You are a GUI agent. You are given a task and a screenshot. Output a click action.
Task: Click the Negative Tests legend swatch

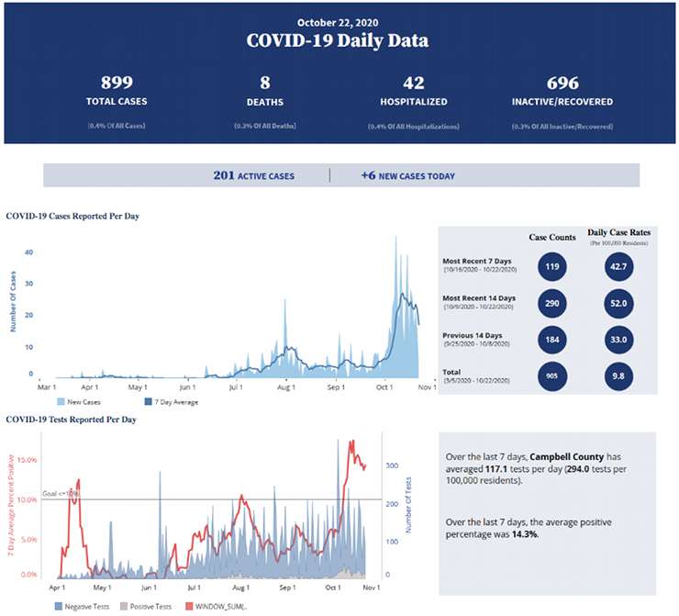click(60, 607)
